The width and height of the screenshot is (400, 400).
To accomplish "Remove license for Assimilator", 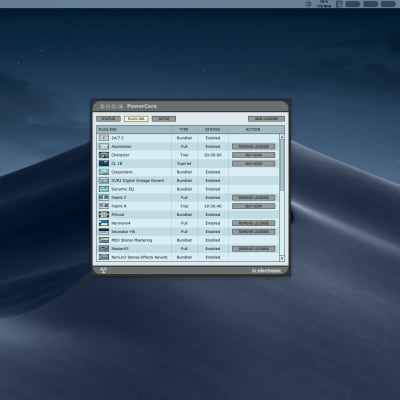I will click(254, 146).
